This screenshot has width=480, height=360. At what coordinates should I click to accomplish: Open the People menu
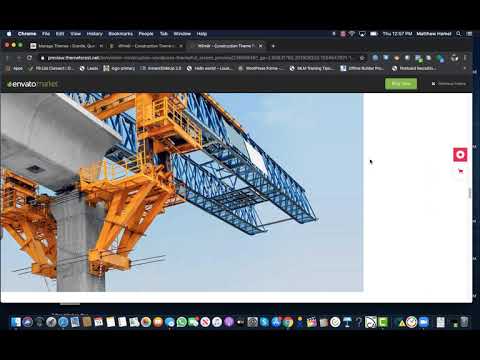click(x=146, y=34)
